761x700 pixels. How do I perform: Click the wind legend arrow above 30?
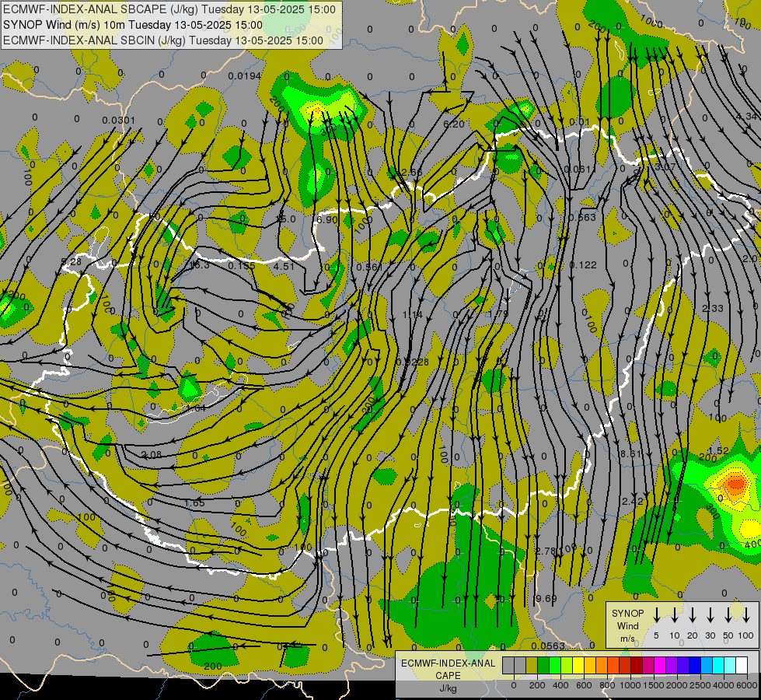coord(710,615)
